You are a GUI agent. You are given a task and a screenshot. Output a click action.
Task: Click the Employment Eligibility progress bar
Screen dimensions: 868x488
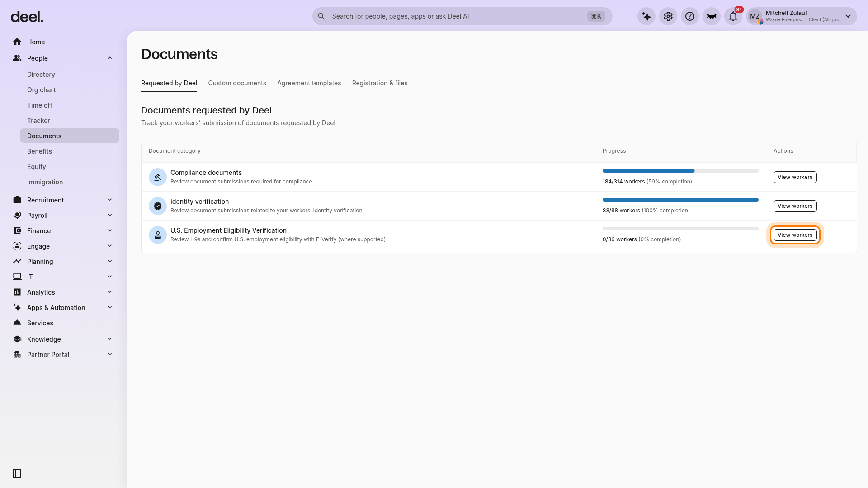680,229
